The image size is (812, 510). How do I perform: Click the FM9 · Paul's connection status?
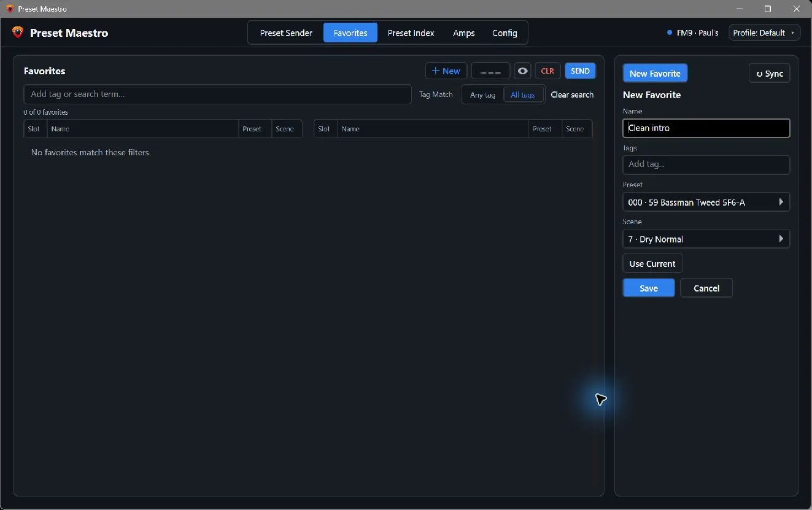(692, 33)
